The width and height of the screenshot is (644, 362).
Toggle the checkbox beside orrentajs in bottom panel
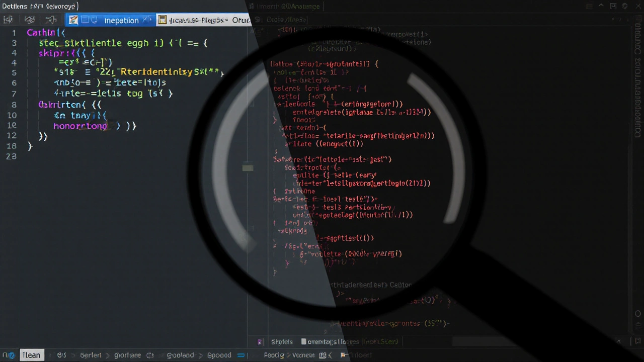[304, 342]
